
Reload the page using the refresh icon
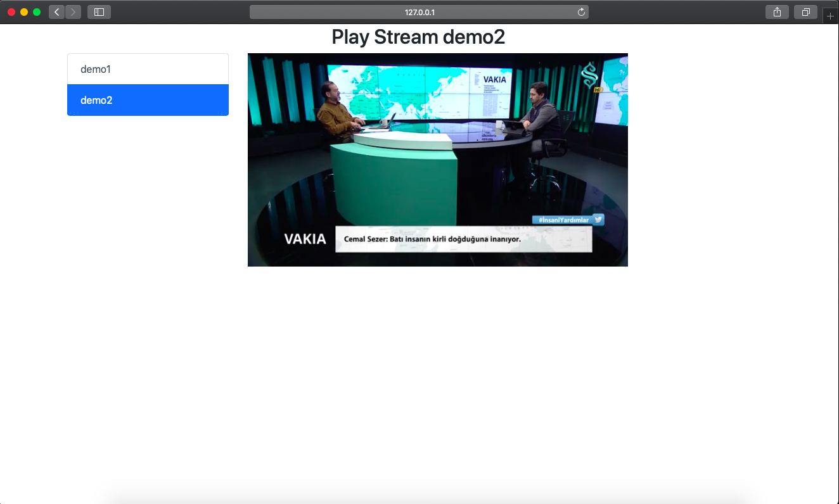coord(581,12)
